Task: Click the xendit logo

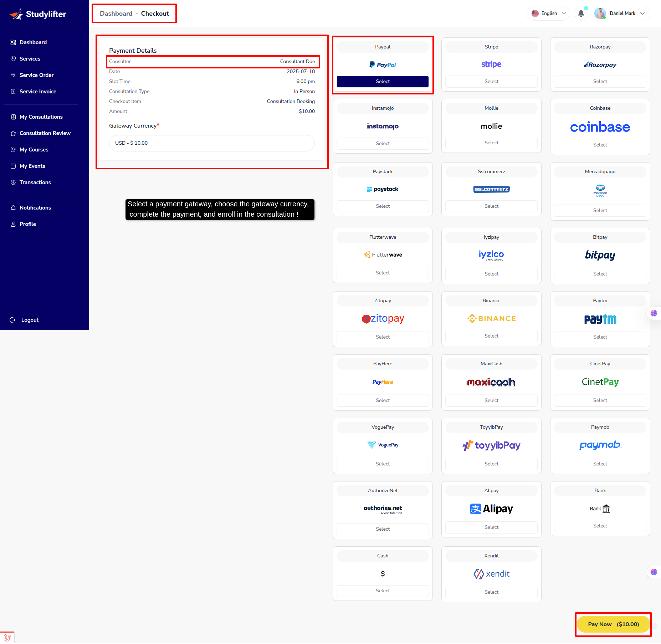Action: [x=491, y=574]
